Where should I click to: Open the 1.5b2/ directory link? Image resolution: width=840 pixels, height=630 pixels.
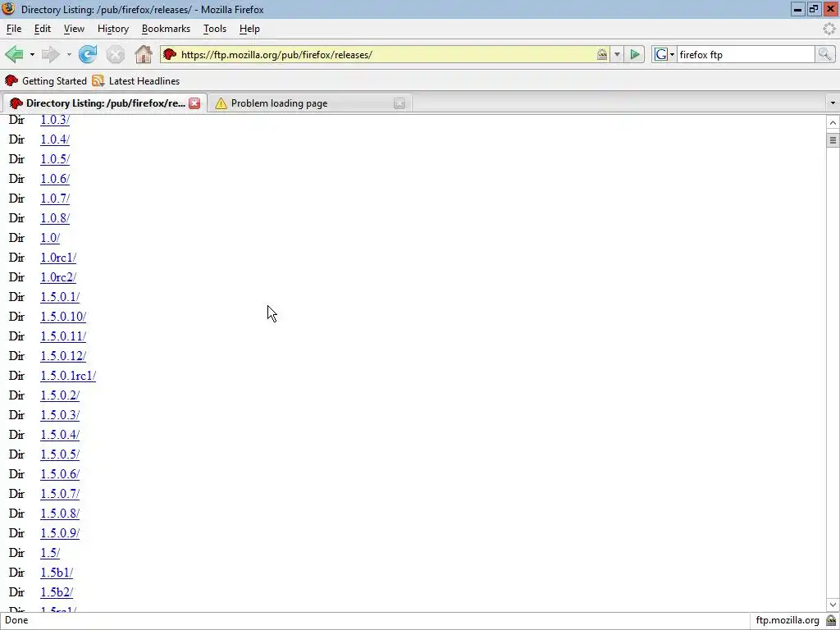[x=57, y=592]
